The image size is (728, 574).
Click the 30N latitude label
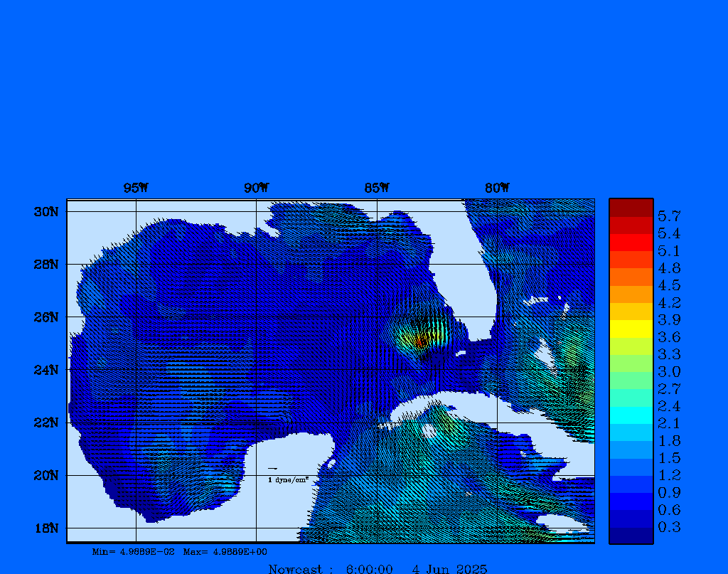(45, 212)
